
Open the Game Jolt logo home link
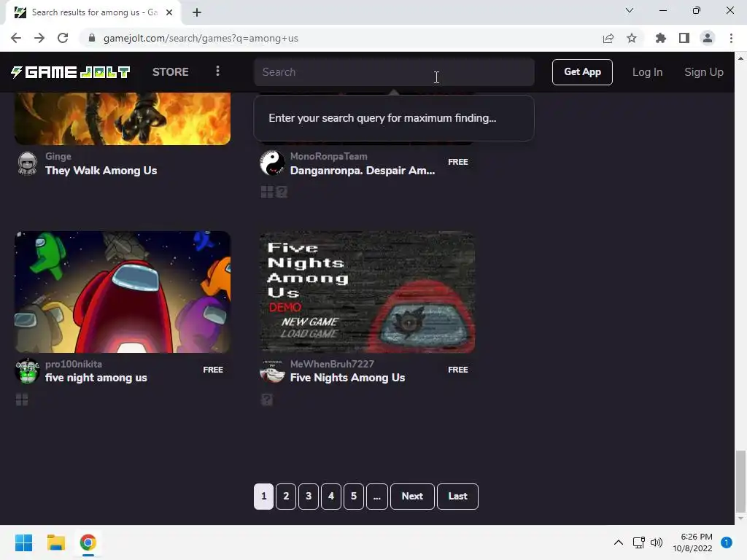tap(71, 72)
